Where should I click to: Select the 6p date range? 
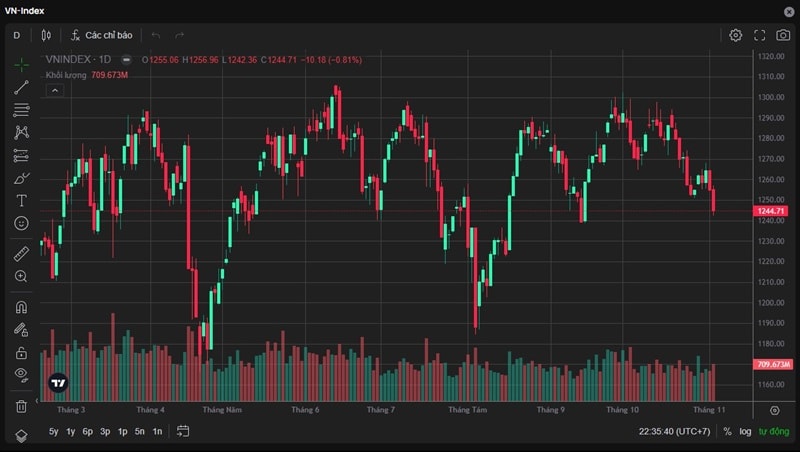point(88,432)
